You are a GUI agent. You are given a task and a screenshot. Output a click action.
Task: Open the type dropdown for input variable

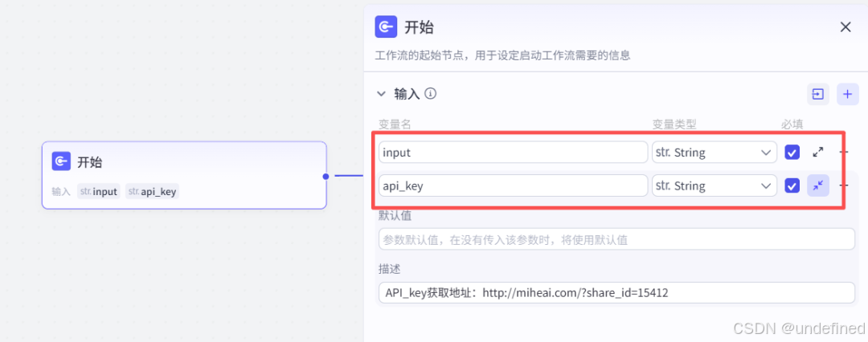pyautogui.click(x=714, y=153)
